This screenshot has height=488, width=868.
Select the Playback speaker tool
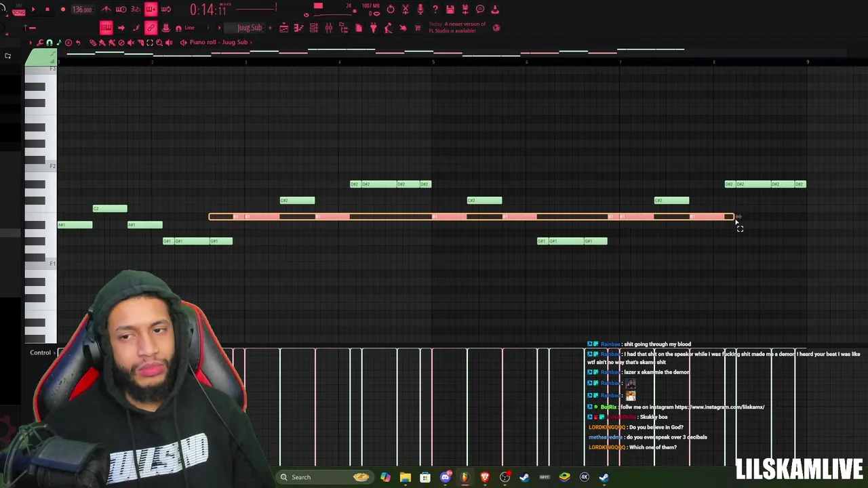(169, 43)
